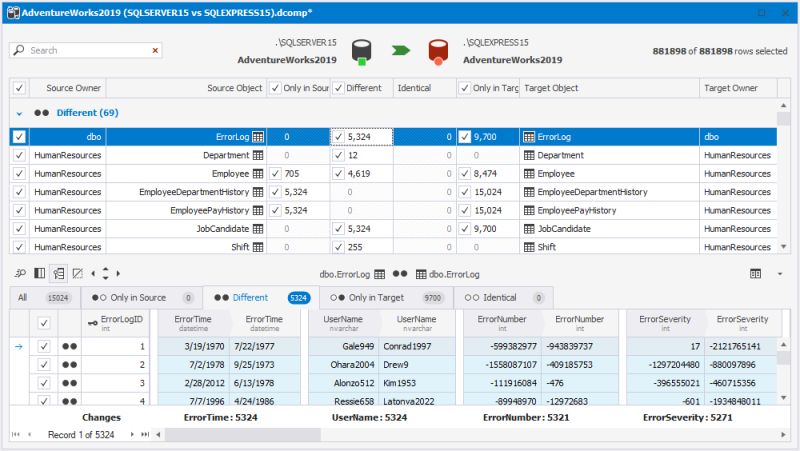Click the 881898 rows selected label
Image resolution: width=800 pixels, height=451 pixels.
pos(719,51)
